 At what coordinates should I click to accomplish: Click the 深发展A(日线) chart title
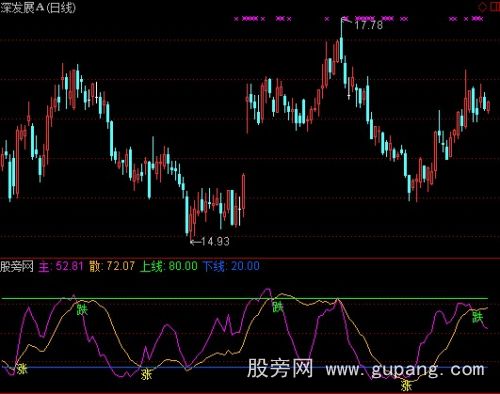[x=38, y=7]
